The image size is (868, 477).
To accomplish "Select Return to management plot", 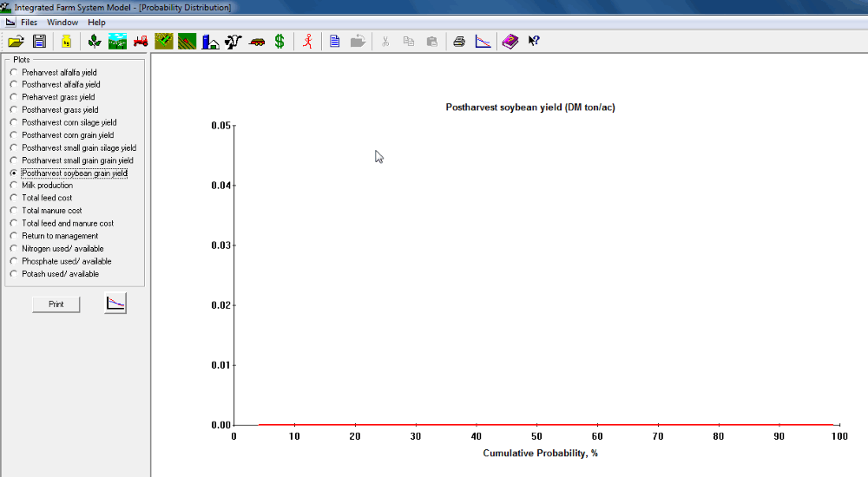I will pyautogui.click(x=54, y=236).
